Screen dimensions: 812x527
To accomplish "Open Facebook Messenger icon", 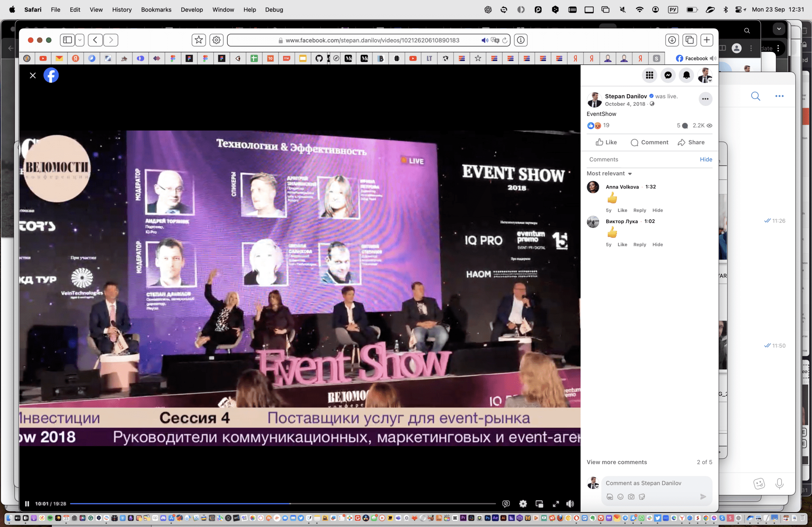I will (x=668, y=75).
